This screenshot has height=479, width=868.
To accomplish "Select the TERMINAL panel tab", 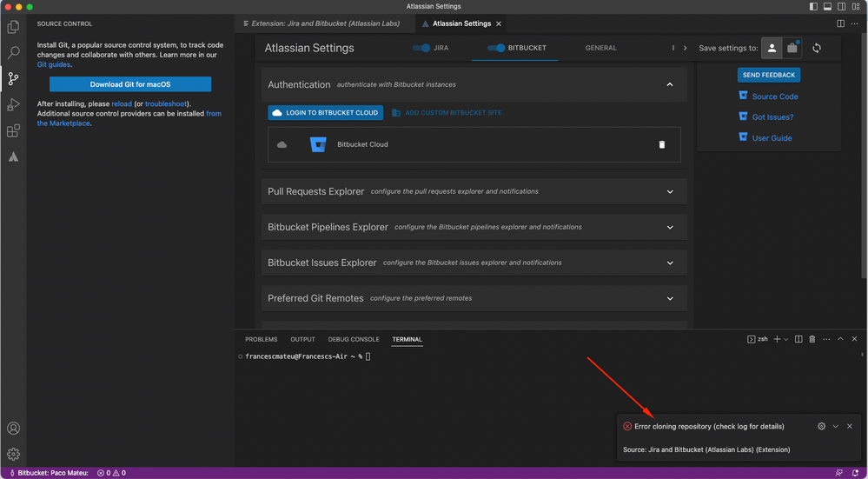I will point(407,339).
